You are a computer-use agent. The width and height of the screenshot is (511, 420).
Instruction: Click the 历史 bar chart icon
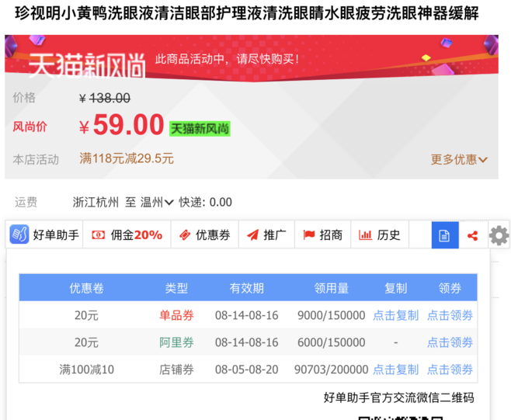click(365, 235)
